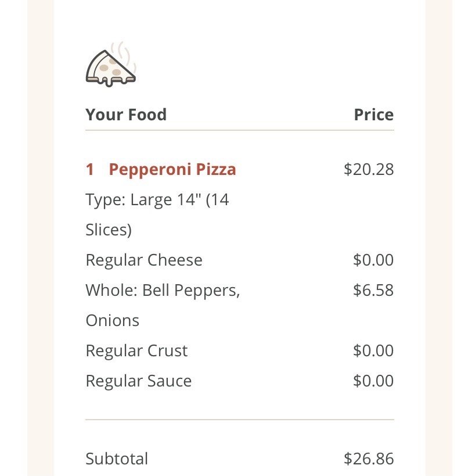This screenshot has width=468, height=476.
Task: Click the 'Onions' wrapped topping text
Action: [113, 320]
